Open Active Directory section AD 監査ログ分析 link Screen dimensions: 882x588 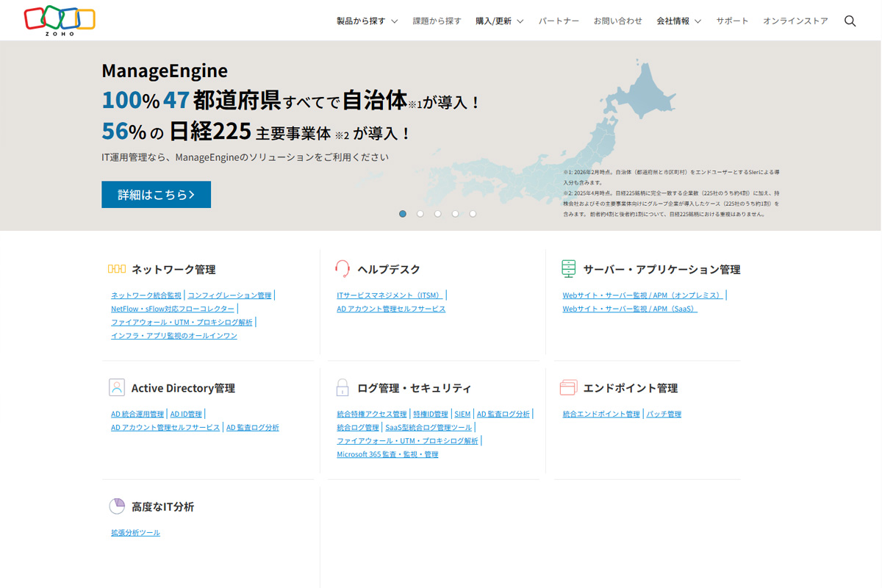(x=253, y=428)
